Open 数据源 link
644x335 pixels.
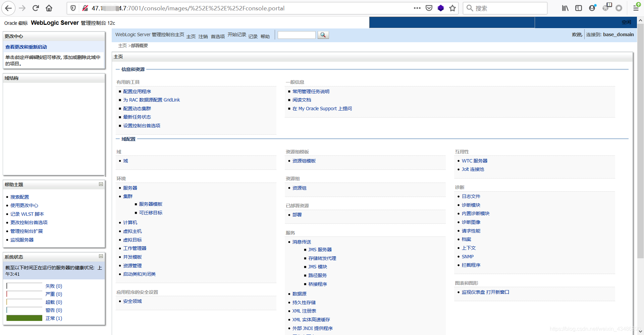(299, 294)
